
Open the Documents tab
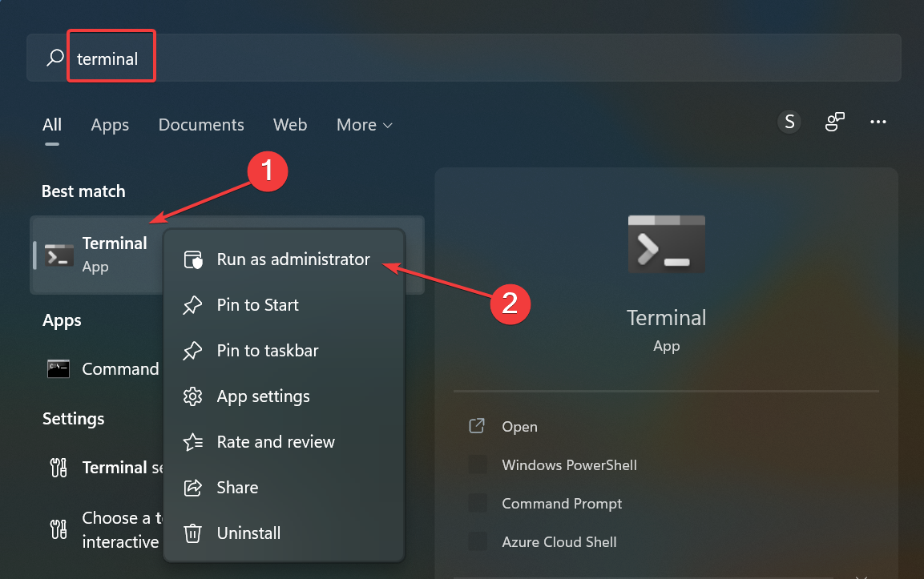201,125
